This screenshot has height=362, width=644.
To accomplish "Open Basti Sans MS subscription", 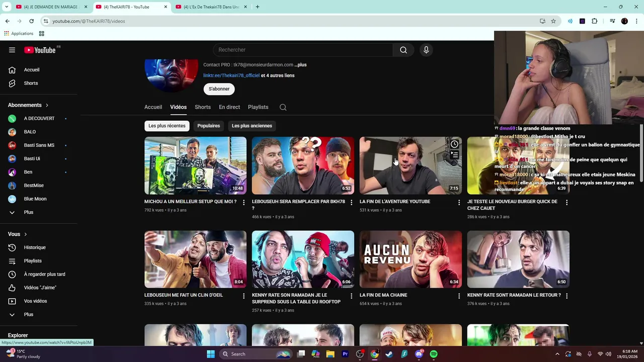I will pyautogui.click(x=39, y=145).
